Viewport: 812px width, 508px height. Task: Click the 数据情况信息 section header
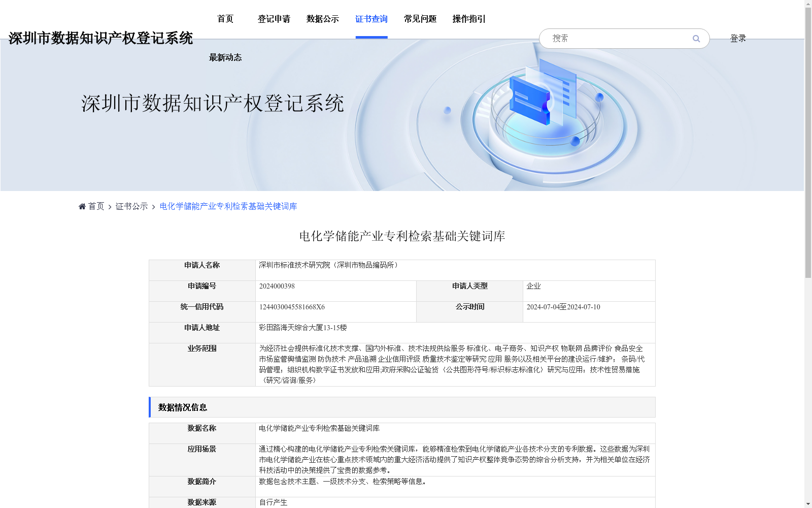(402, 407)
